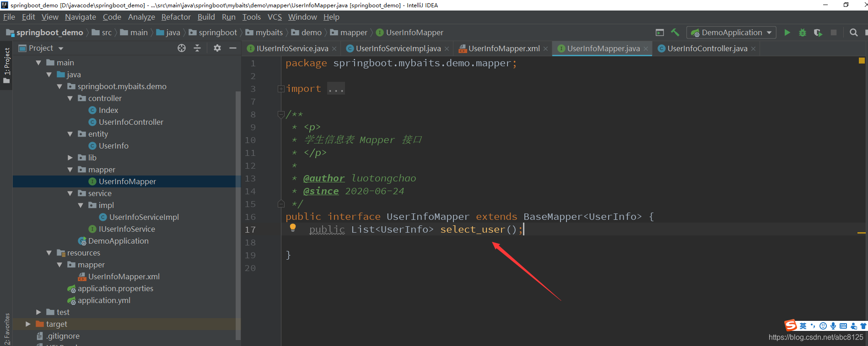Fold the Javadoc comment at line 8
The image size is (868, 346).
pos(281,114)
